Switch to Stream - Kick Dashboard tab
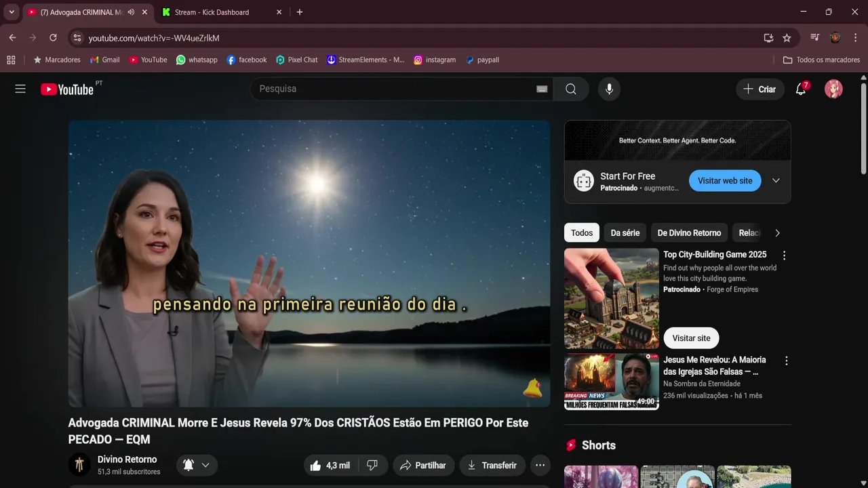 coord(212,12)
